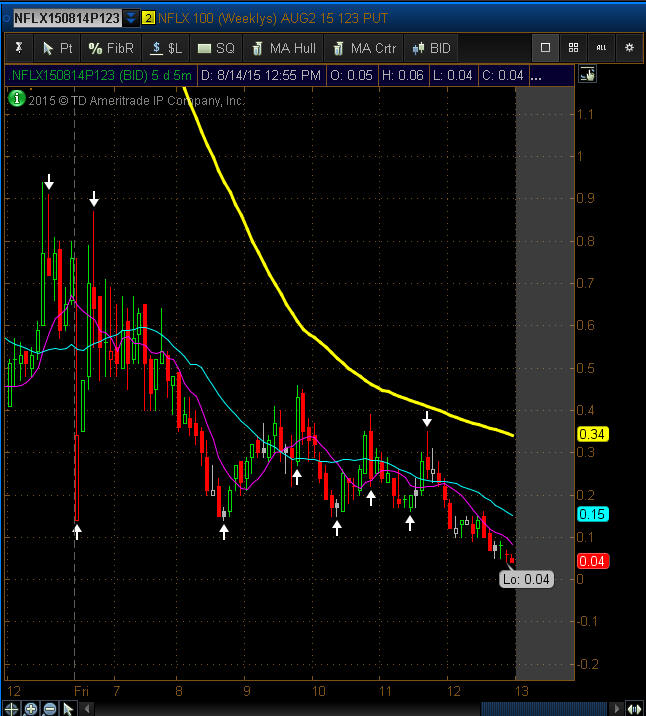Image resolution: width=646 pixels, height=716 pixels.
Task: Choose the $L price level tool
Action: click(x=166, y=47)
